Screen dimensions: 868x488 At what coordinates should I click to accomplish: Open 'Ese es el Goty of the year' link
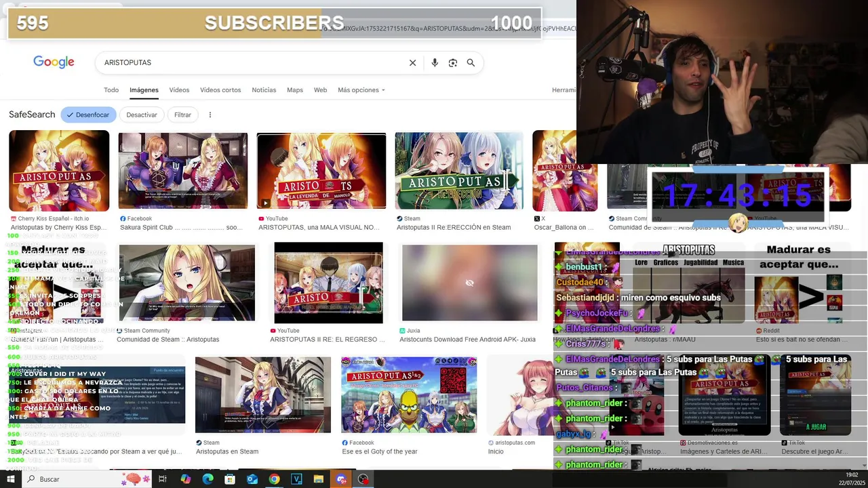(x=380, y=451)
